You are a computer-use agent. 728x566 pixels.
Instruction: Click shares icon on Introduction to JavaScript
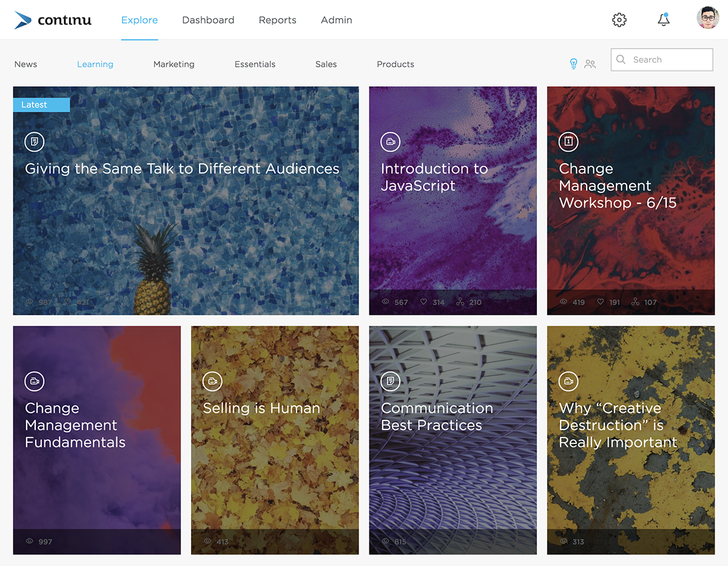460,302
